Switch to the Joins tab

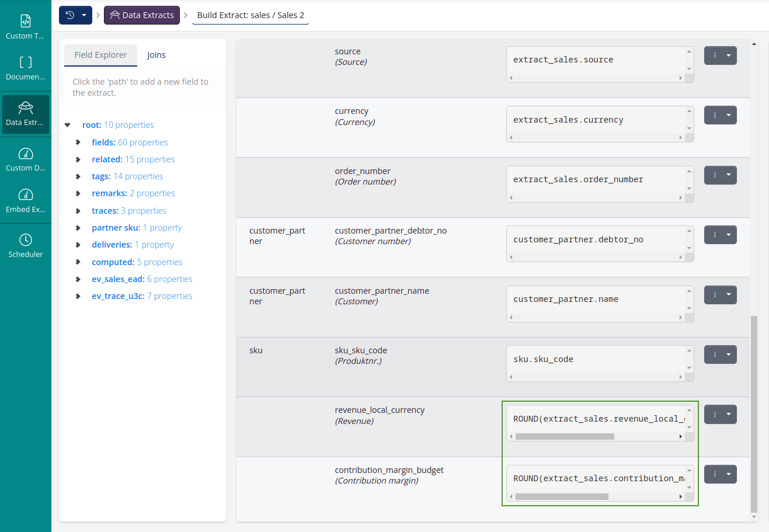click(156, 54)
